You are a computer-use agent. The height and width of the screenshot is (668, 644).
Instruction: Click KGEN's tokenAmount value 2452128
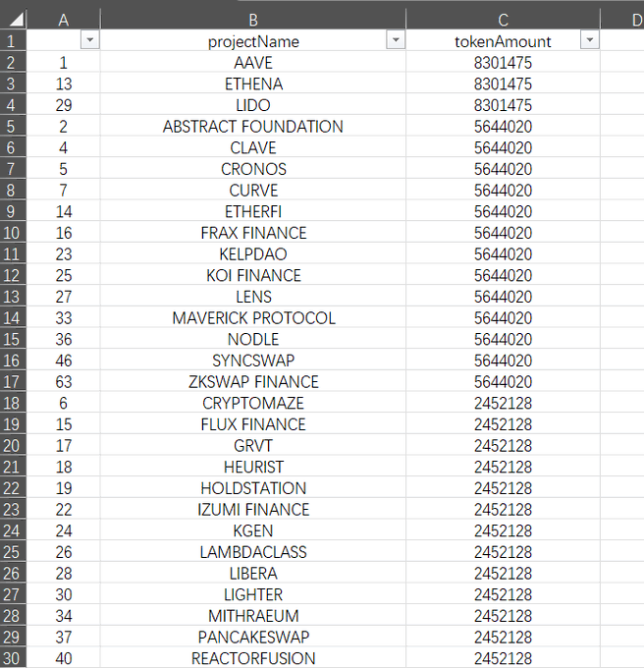[x=503, y=530]
